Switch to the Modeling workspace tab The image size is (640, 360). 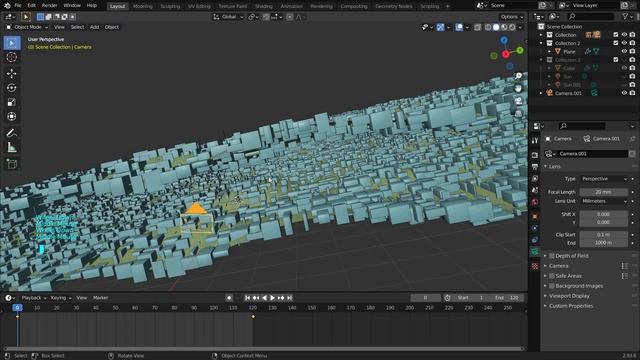142,6
